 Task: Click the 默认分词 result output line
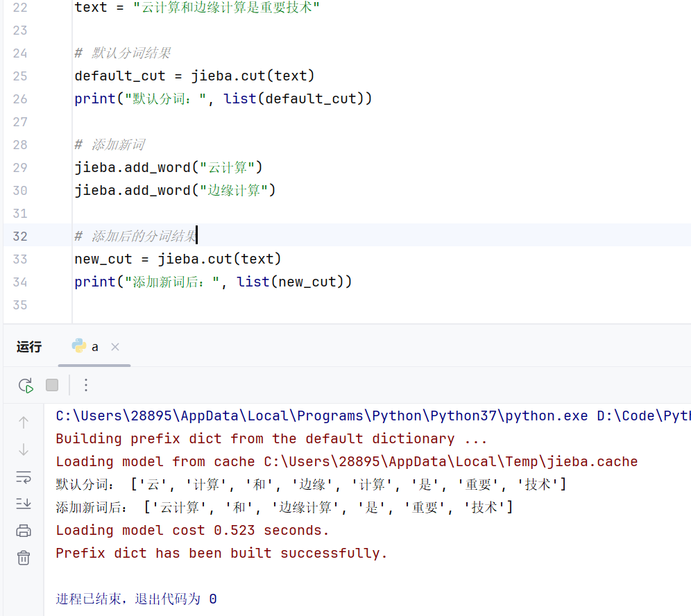coord(311,485)
